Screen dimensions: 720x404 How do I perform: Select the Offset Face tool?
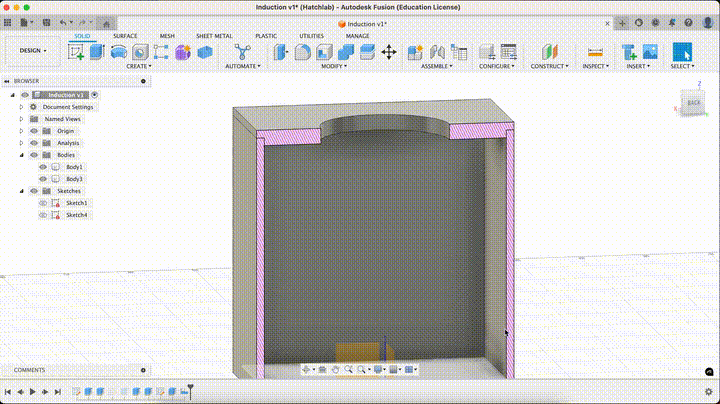point(367,52)
